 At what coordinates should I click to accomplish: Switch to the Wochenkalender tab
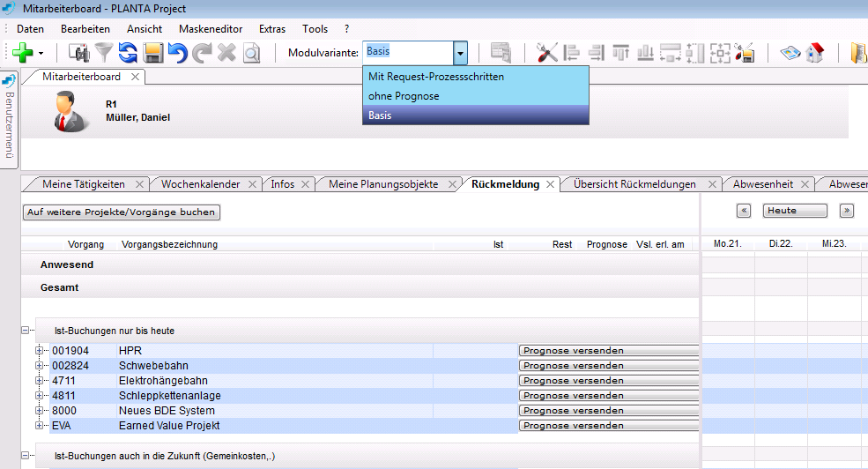click(200, 184)
